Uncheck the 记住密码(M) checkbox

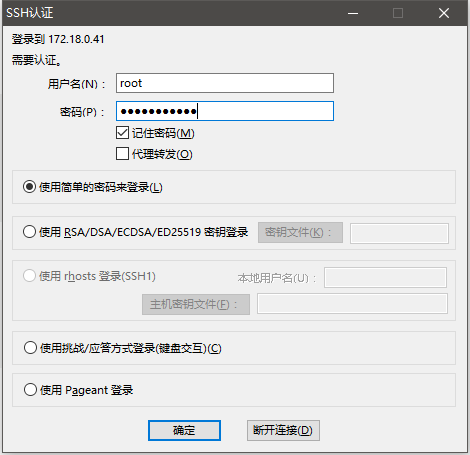[x=122, y=133]
